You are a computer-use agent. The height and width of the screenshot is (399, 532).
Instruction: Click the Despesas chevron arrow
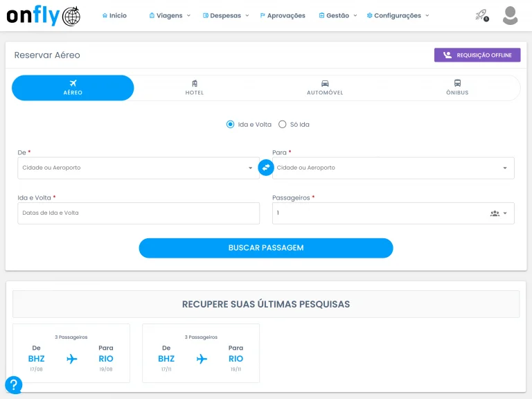[x=247, y=16]
